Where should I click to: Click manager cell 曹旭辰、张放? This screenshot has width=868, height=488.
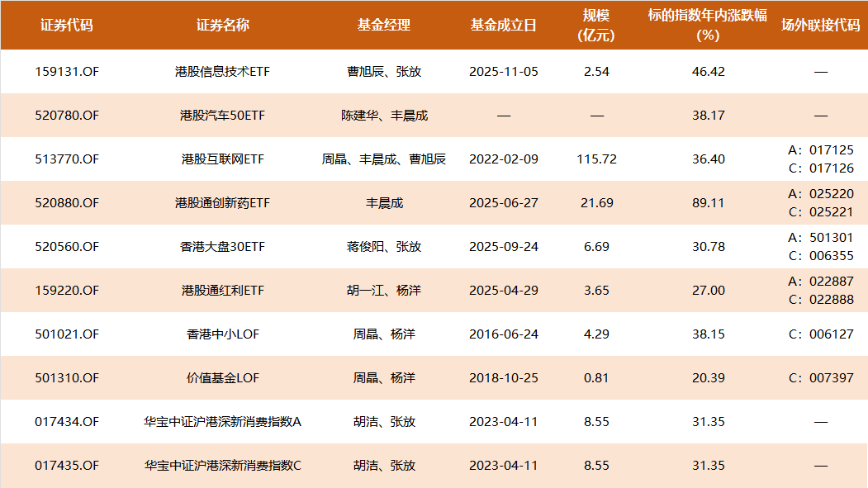[x=384, y=72]
